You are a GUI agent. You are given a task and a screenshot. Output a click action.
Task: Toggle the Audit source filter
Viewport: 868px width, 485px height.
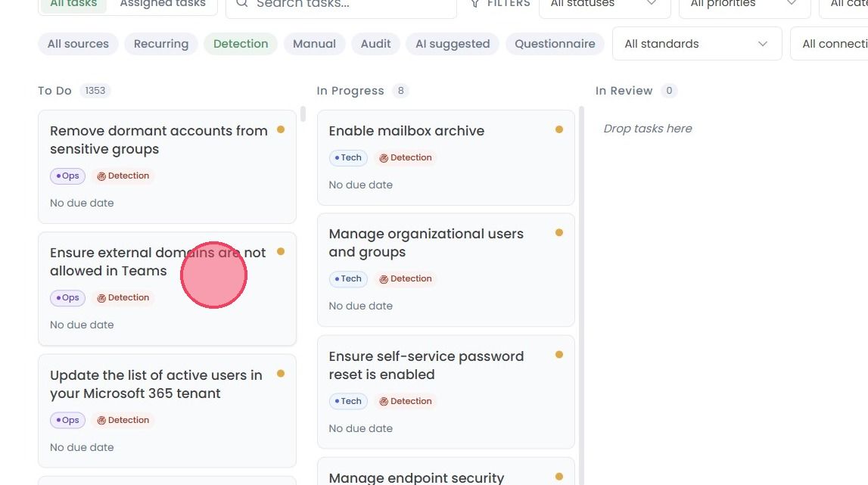click(x=376, y=44)
